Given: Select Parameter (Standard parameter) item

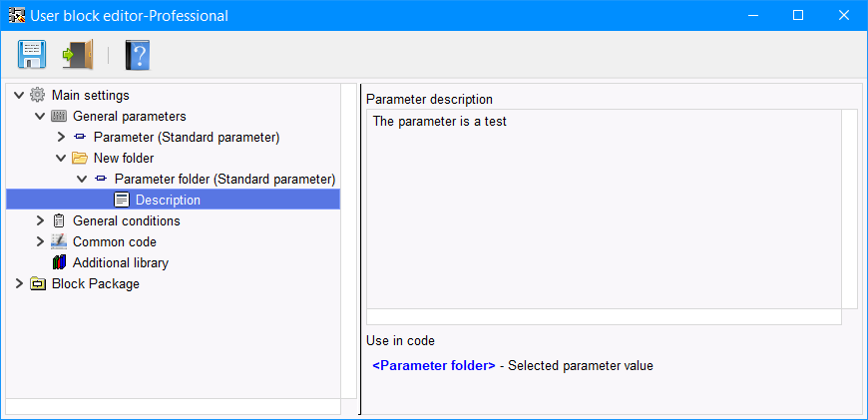Looking at the screenshot, I should (186, 137).
